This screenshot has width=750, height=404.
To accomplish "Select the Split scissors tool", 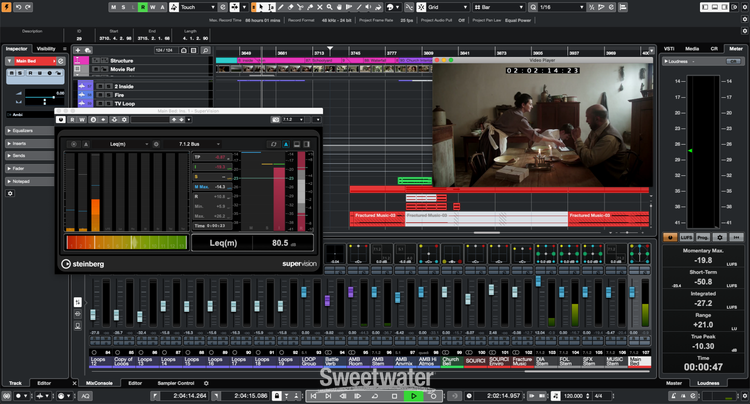I will (x=300, y=7).
